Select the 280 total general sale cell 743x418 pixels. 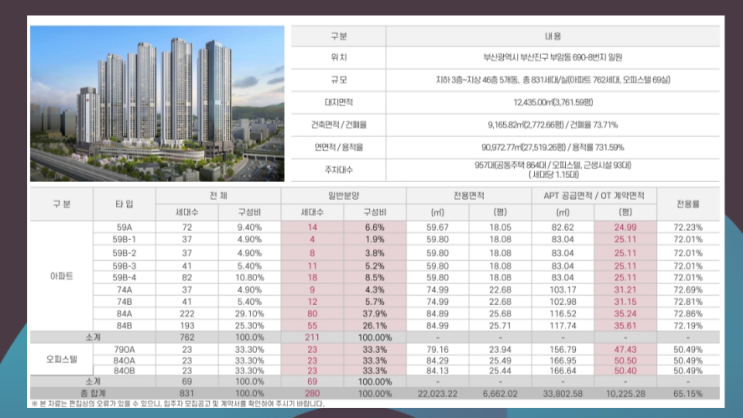tap(312, 393)
